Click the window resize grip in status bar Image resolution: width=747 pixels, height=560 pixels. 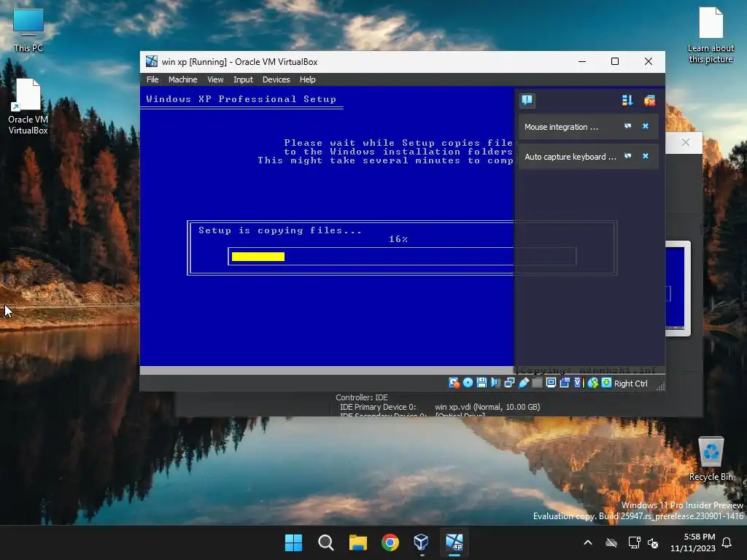[660, 386]
